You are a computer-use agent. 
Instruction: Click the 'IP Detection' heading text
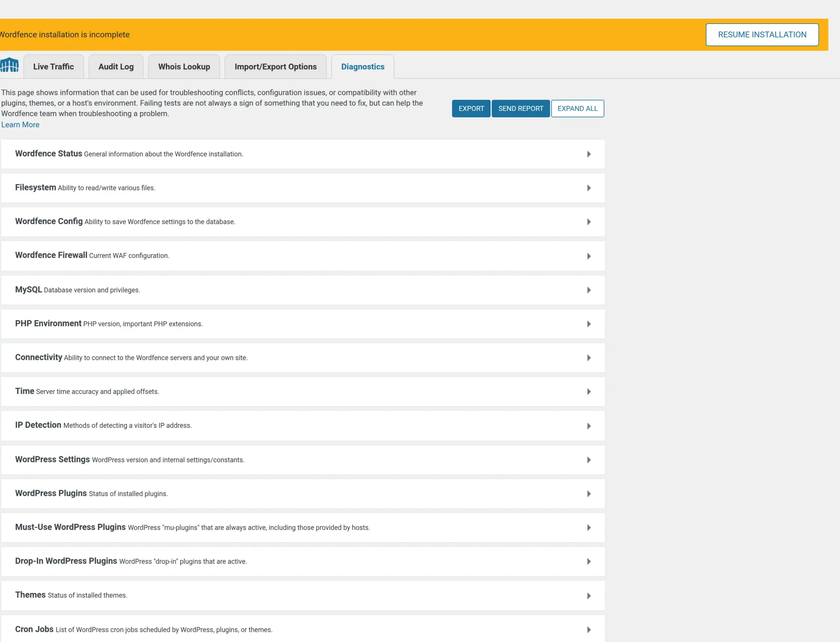[x=38, y=425]
